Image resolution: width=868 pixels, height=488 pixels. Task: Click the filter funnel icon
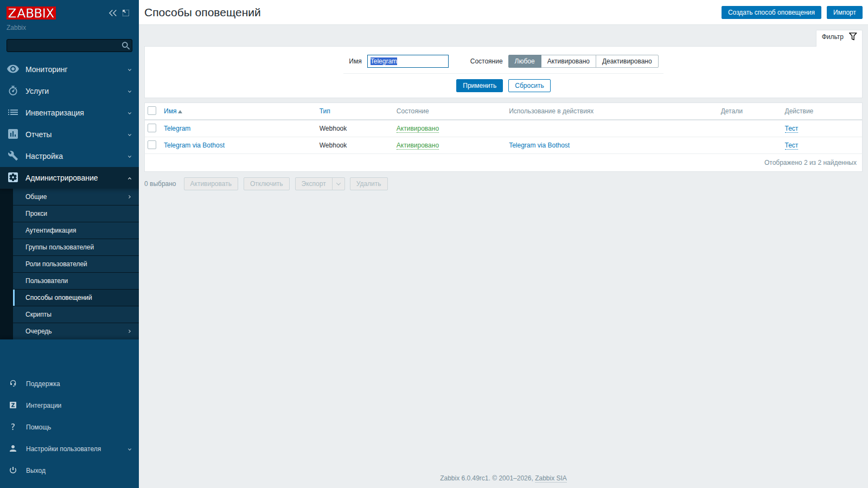pyautogui.click(x=853, y=36)
